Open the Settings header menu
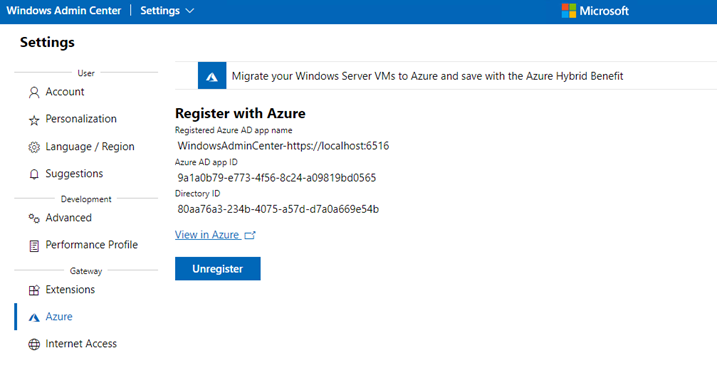 [x=167, y=11]
